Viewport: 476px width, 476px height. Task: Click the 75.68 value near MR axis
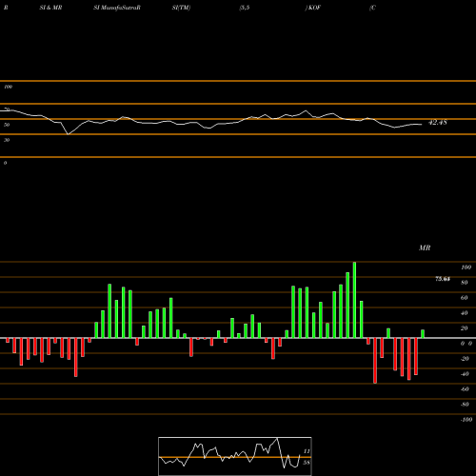point(443,279)
